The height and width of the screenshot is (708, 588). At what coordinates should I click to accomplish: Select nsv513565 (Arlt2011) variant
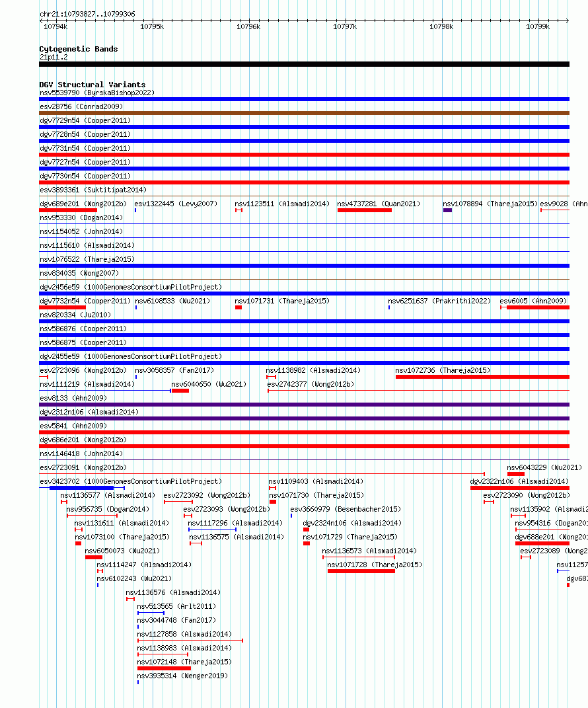[176, 606]
